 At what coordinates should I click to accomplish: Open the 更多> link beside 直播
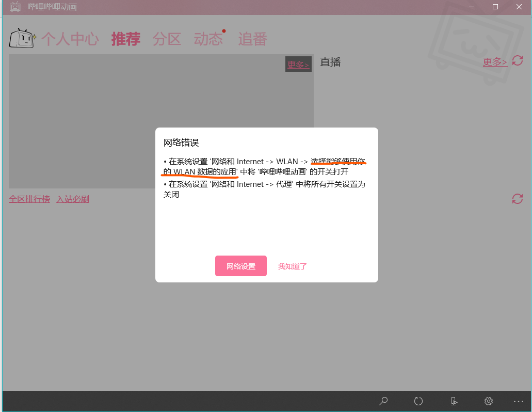(495, 62)
